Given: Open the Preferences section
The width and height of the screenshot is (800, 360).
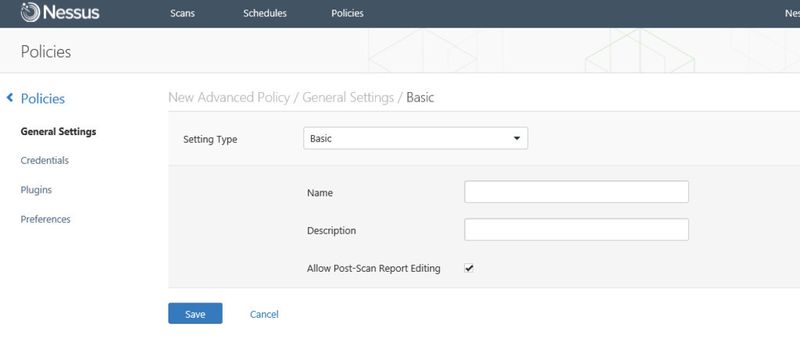Looking at the screenshot, I should (45, 219).
